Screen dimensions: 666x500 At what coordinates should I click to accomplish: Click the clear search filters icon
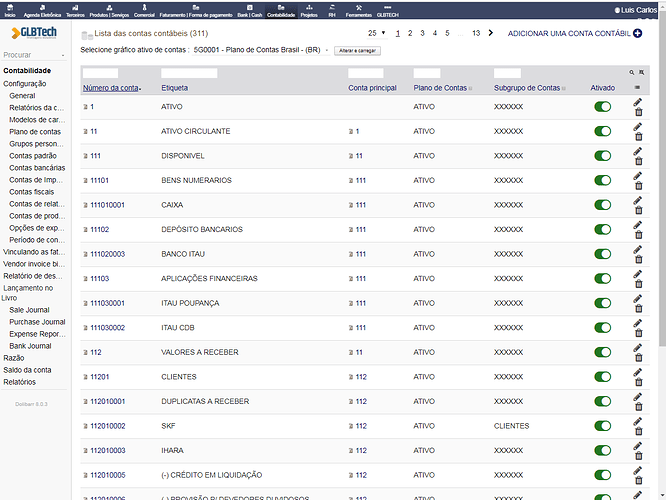click(x=641, y=73)
